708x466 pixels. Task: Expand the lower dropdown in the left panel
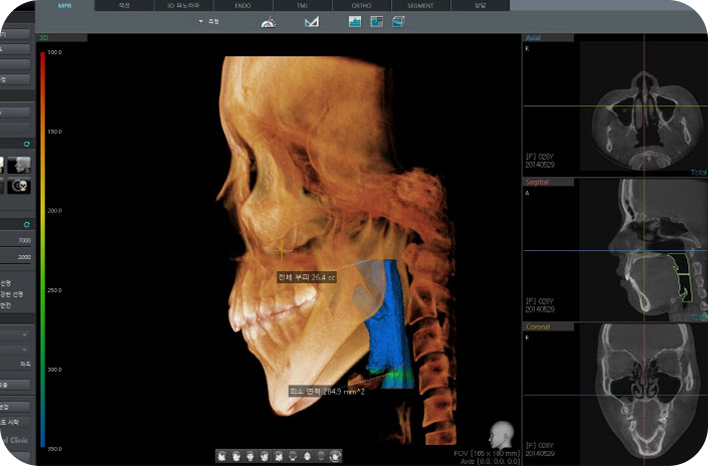16,350
